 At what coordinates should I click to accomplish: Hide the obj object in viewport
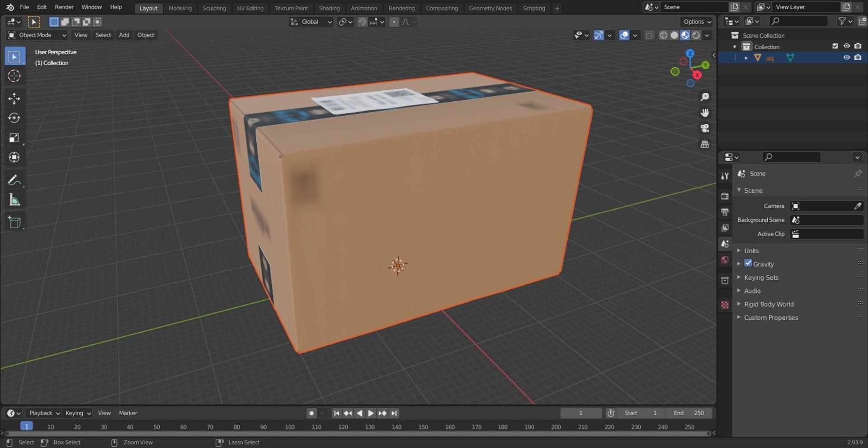(846, 57)
